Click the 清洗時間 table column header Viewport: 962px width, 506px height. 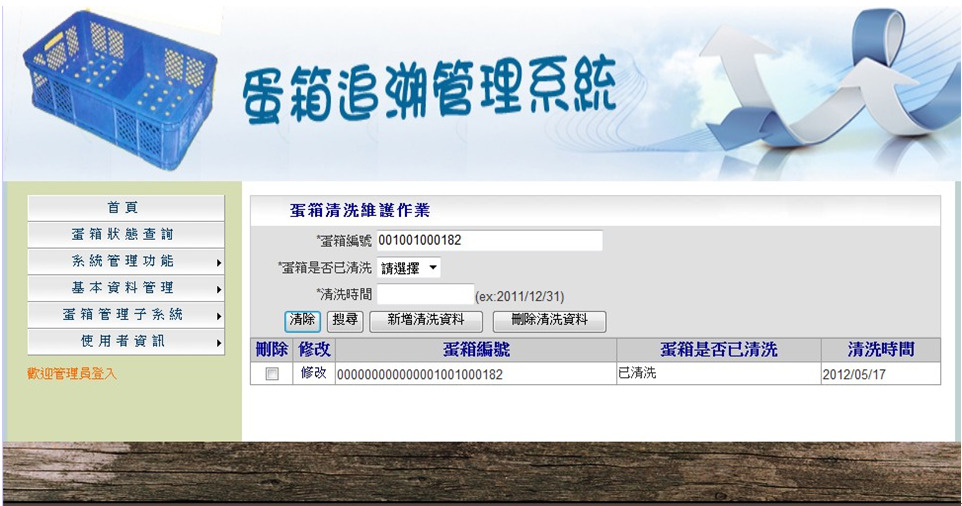pyautogui.click(x=880, y=350)
